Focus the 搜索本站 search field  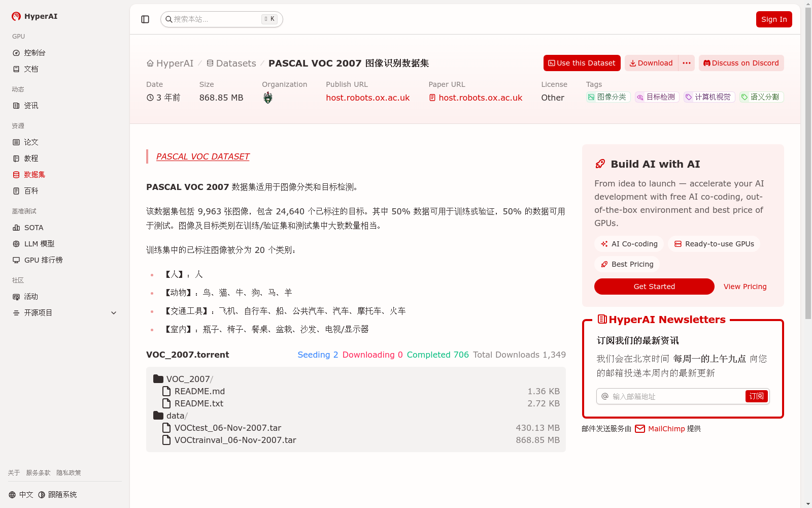(x=222, y=19)
